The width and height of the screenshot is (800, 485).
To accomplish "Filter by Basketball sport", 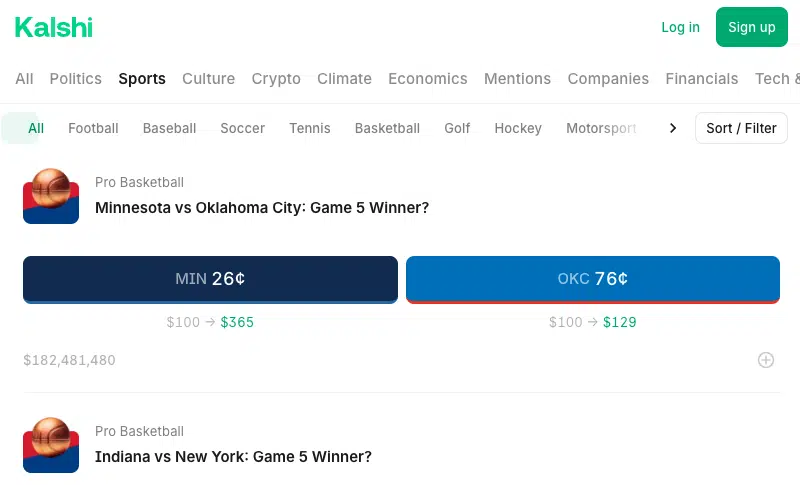I will tap(387, 128).
